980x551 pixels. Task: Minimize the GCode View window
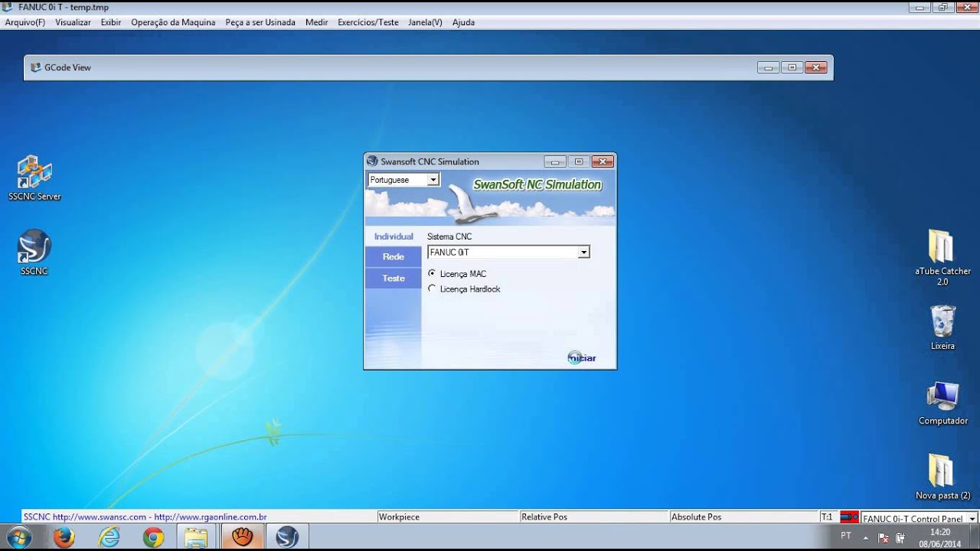[768, 67]
